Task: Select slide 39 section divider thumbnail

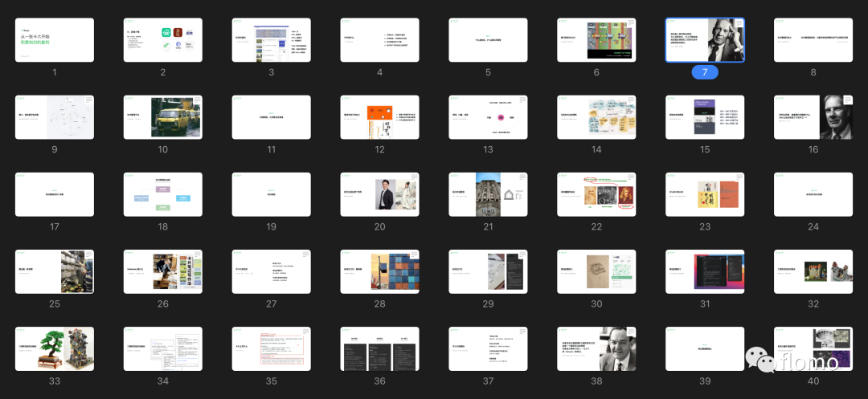Action: coord(706,348)
